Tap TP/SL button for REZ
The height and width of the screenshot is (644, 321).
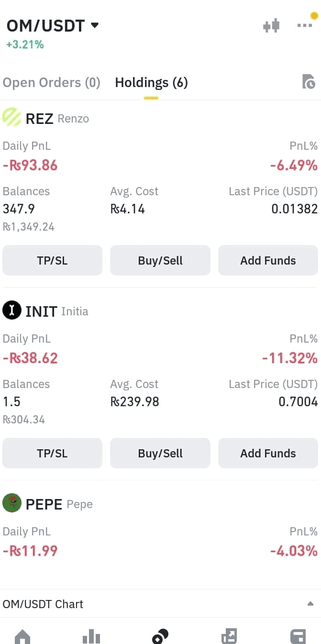[x=52, y=260]
